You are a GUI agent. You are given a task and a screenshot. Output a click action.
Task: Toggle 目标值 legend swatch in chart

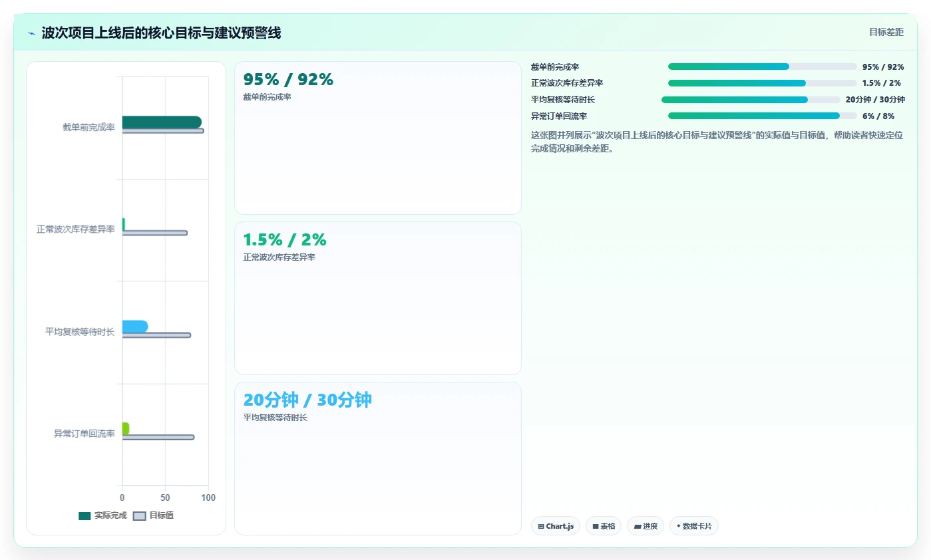[139, 516]
